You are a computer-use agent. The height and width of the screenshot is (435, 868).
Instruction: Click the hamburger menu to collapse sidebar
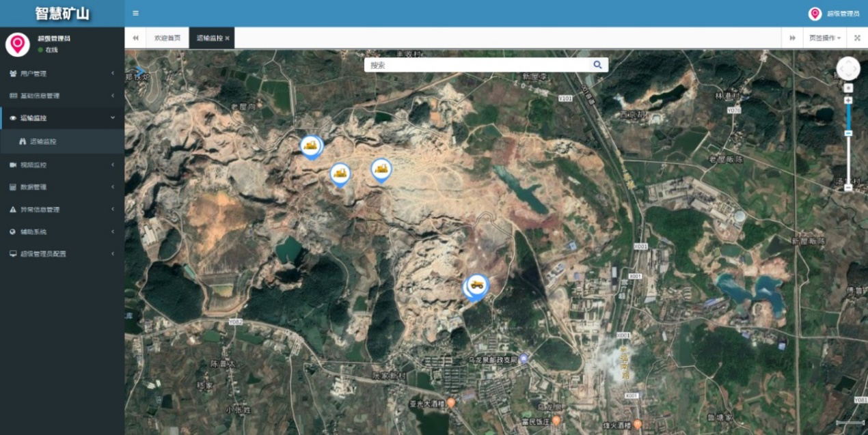click(x=135, y=13)
